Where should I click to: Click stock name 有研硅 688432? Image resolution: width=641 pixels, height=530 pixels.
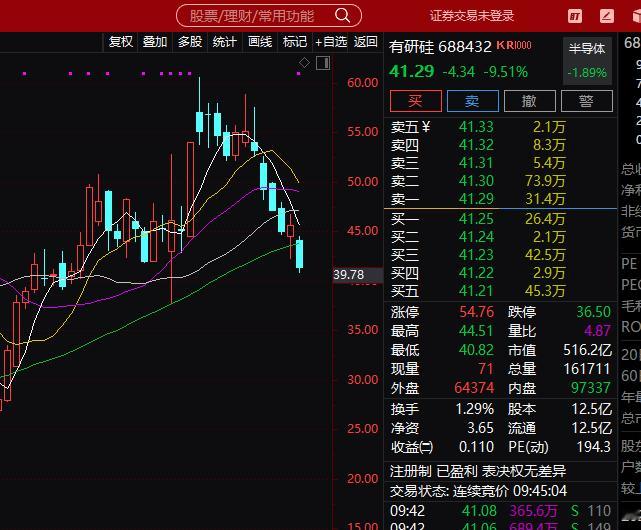(x=440, y=47)
